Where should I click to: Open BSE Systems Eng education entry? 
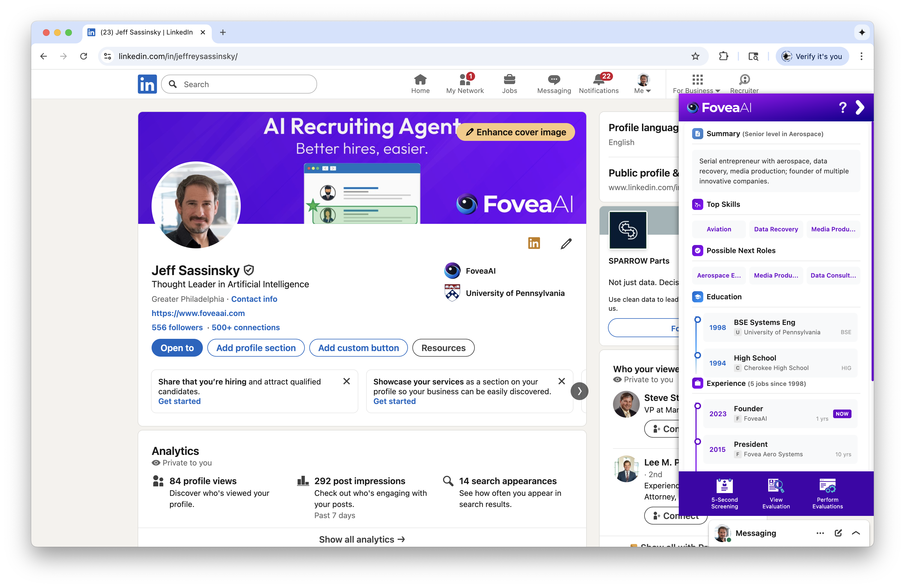[780, 327]
